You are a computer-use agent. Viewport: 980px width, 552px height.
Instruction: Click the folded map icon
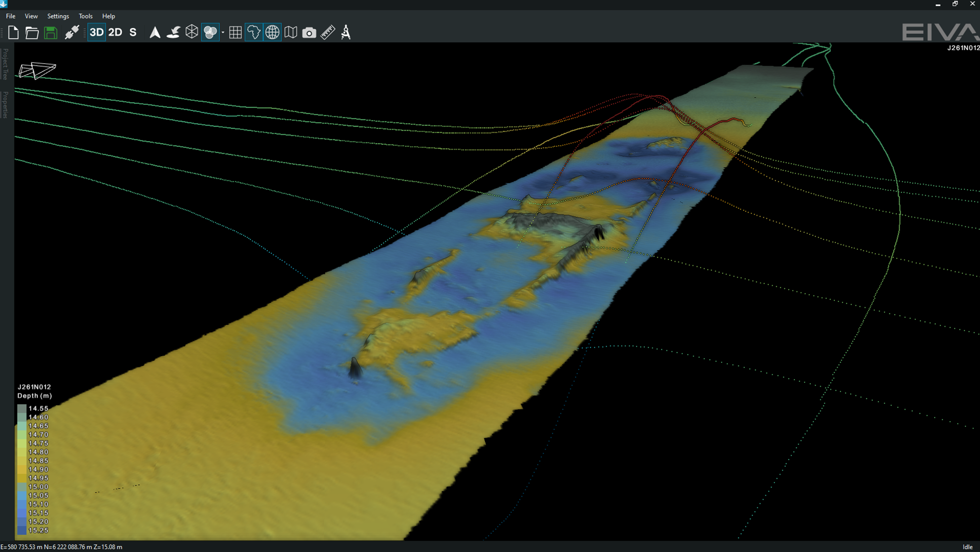291,32
